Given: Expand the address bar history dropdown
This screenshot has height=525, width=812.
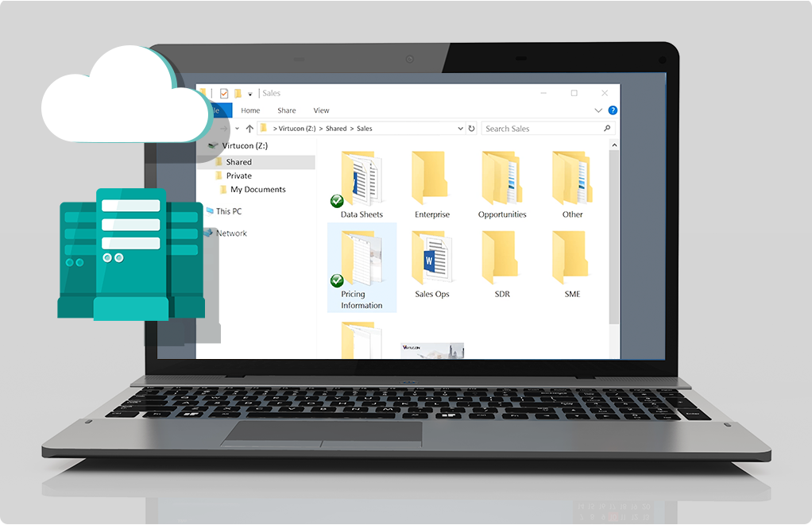Looking at the screenshot, I should [460, 129].
